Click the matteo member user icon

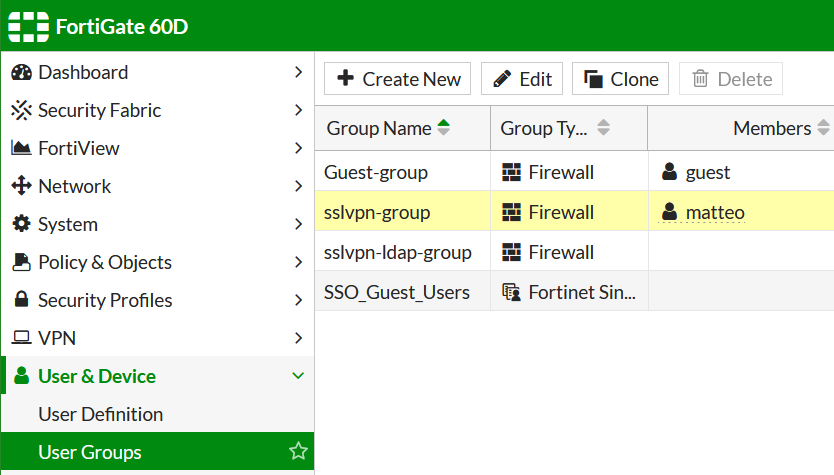(x=670, y=212)
